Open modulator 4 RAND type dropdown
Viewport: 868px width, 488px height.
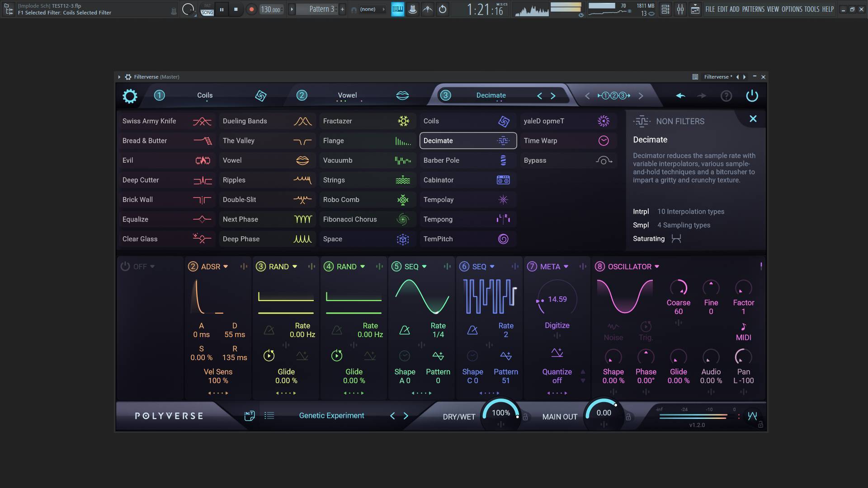[362, 267]
